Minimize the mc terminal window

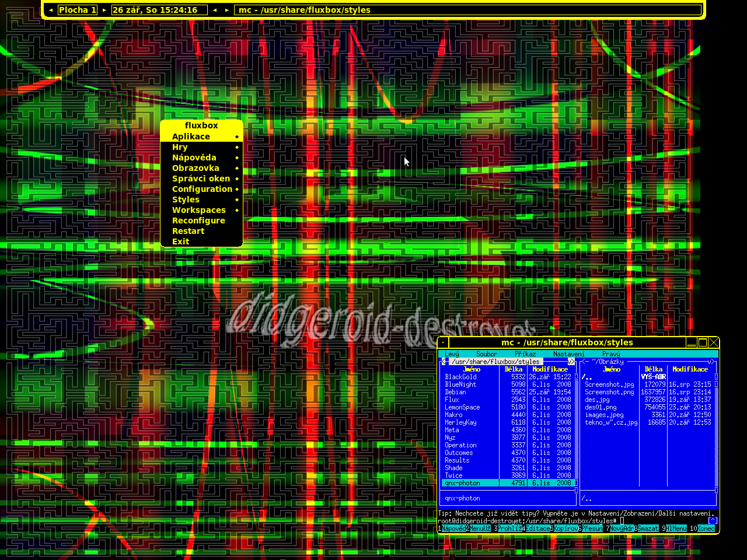pyautogui.click(x=692, y=343)
